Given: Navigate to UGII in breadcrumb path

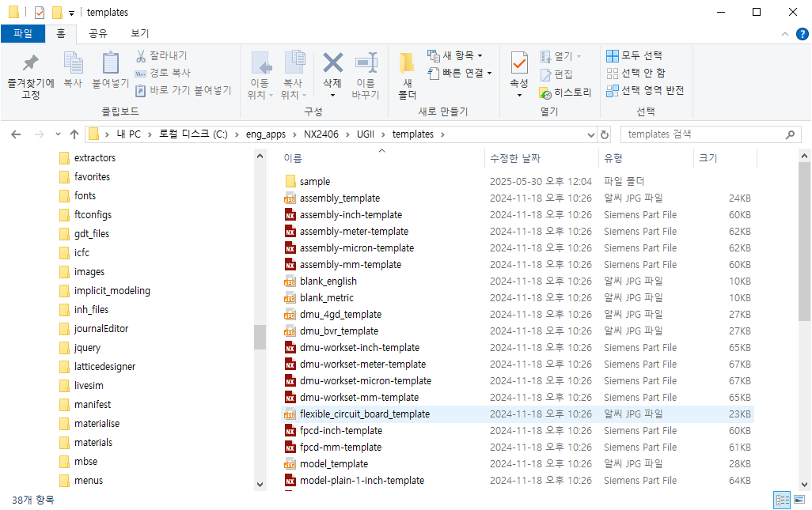Looking at the screenshot, I should (366, 134).
